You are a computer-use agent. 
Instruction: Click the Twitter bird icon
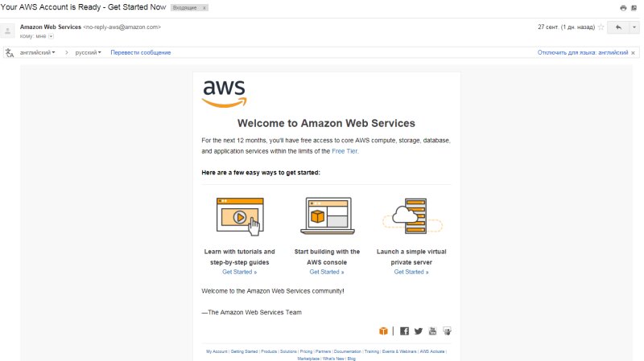coord(418,330)
